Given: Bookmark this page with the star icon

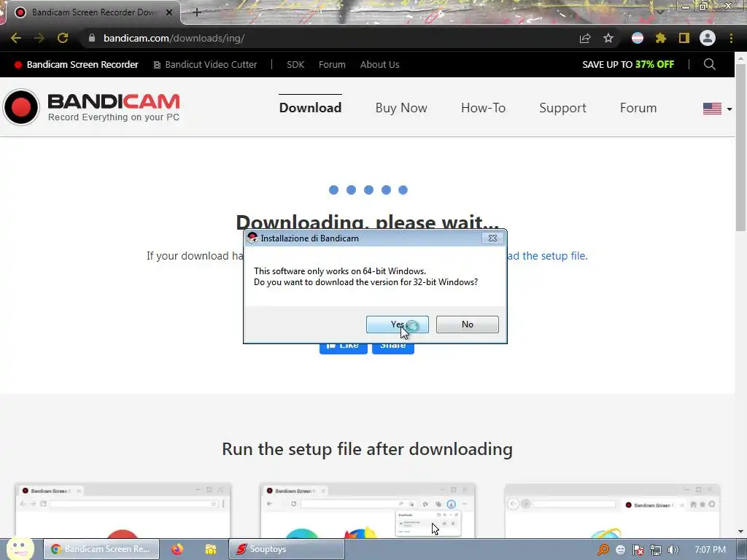Looking at the screenshot, I should [x=608, y=38].
